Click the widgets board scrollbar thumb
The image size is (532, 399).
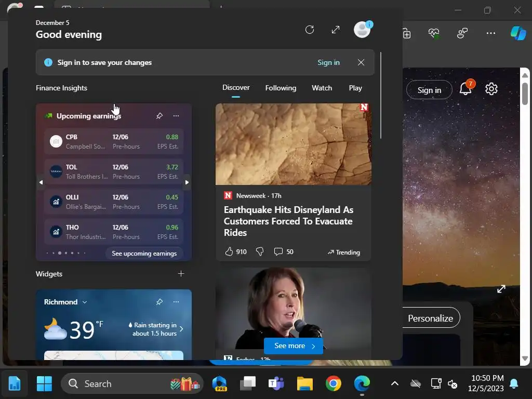[381, 95]
